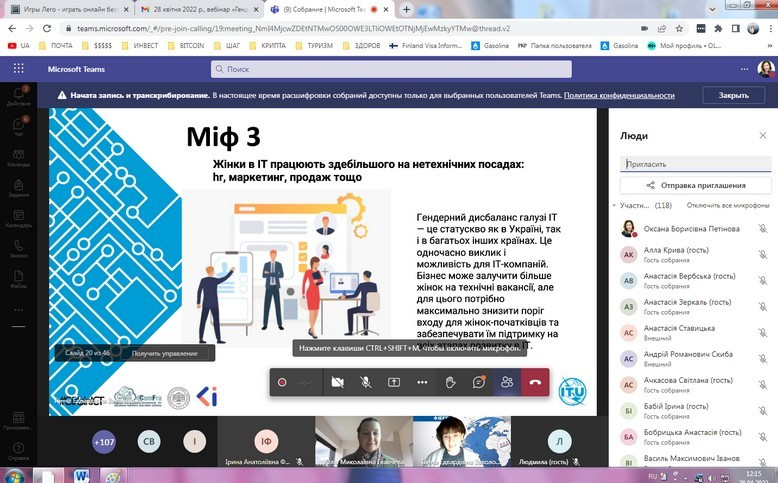Open the UA YouTube bookmark
The width and height of the screenshot is (778, 483).
coord(19,46)
